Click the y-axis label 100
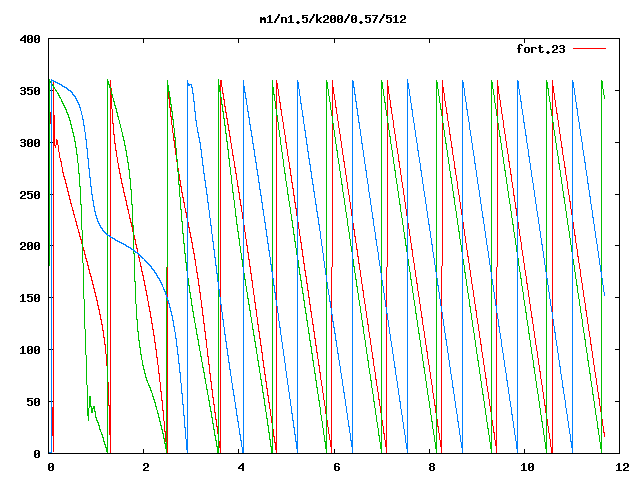640x480 pixels. 30,350
